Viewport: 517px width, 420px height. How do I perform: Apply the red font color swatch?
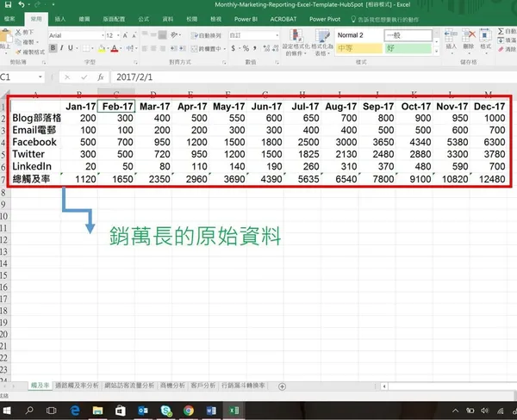pos(115,49)
